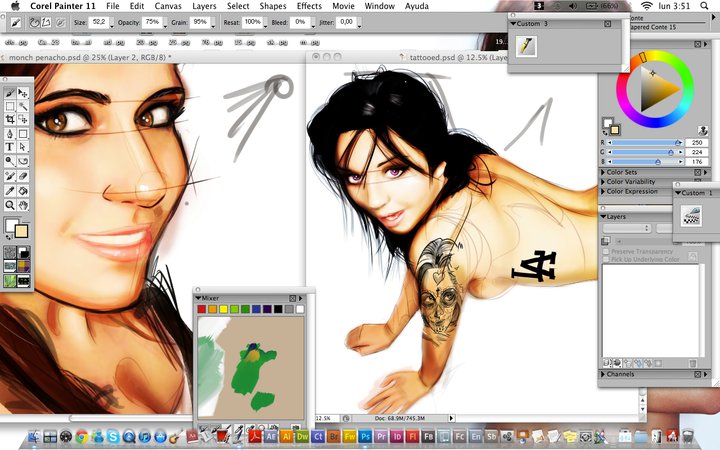Open Photoshop from the Dock
This screenshot has height=450, width=720.
point(365,437)
